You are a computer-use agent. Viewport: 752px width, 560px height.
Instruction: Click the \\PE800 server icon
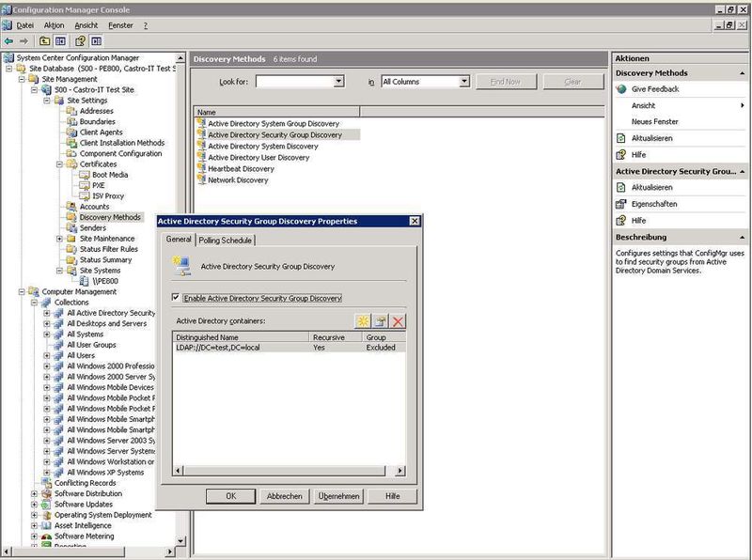[x=84, y=281]
